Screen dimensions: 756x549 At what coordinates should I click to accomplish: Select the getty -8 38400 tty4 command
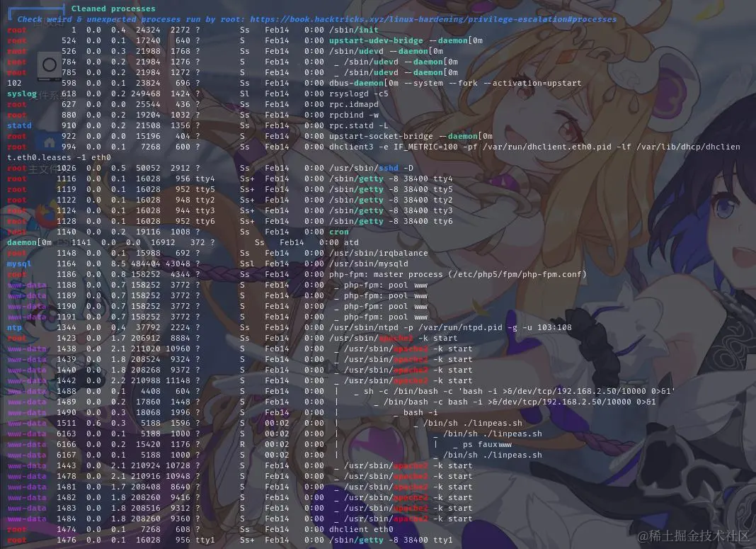point(391,179)
